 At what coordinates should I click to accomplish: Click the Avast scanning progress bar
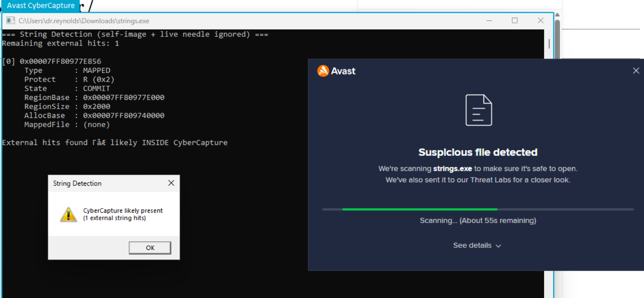pos(478,209)
